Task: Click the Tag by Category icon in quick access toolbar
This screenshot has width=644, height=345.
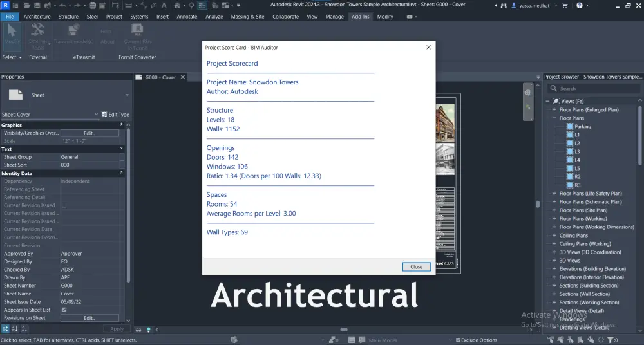Action: tap(154, 5)
